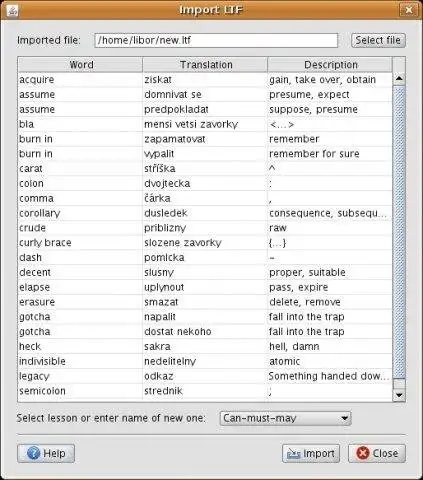Open the Select file browser
This screenshot has width=423, height=480.
378,40
